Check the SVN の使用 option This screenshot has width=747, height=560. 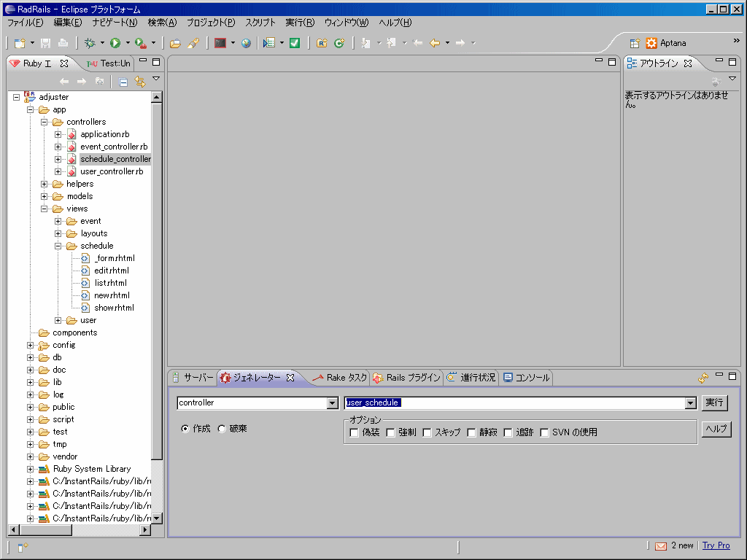pyautogui.click(x=543, y=432)
